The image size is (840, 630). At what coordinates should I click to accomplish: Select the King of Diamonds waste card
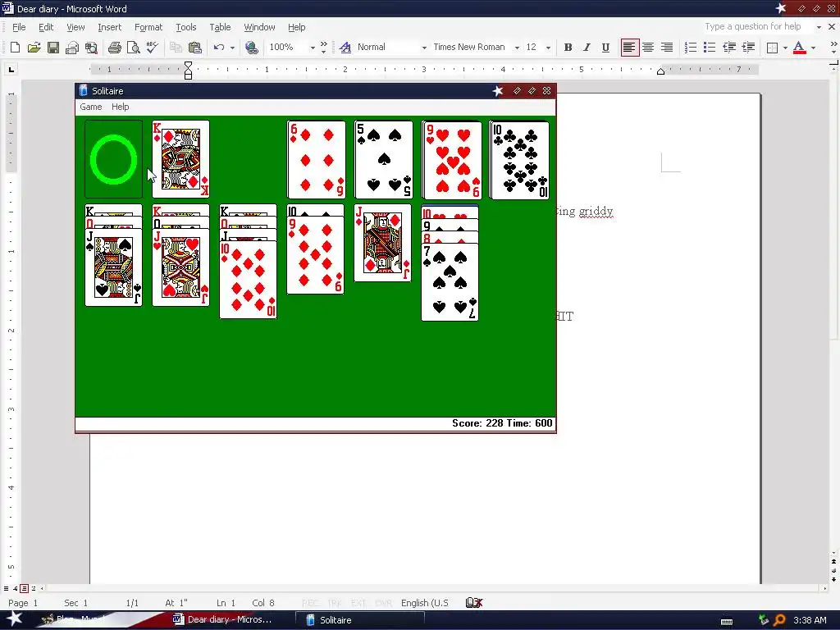181,159
